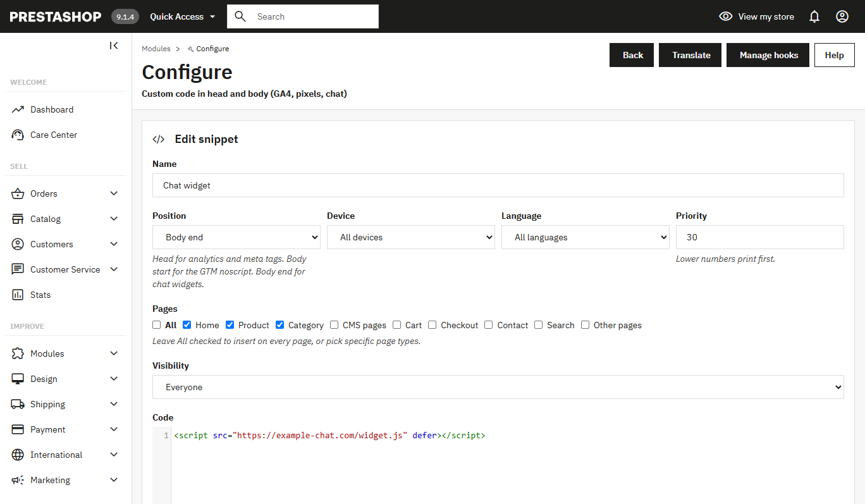The height and width of the screenshot is (504, 865).
Task: Click the Help button
Action: (834, 55)
